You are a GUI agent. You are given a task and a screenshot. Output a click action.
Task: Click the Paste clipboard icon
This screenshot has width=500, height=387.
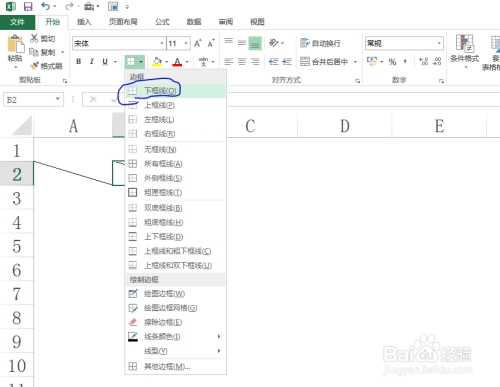point(15,44)
